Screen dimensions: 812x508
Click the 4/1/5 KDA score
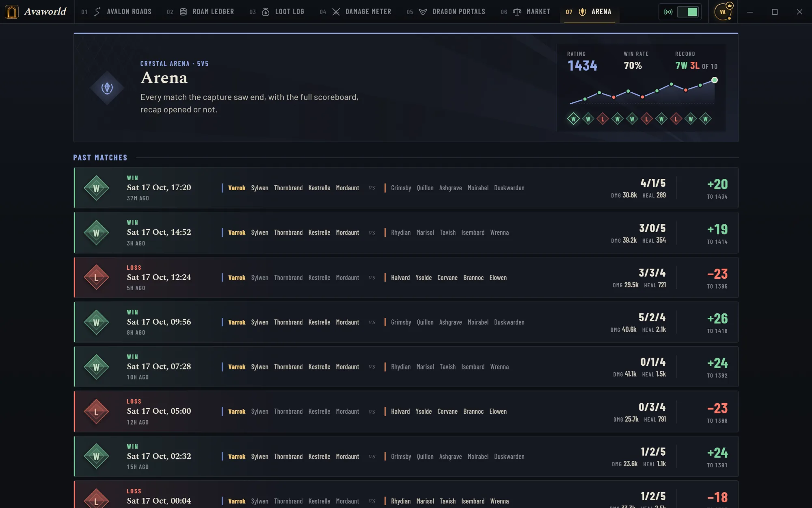[653, 183]
